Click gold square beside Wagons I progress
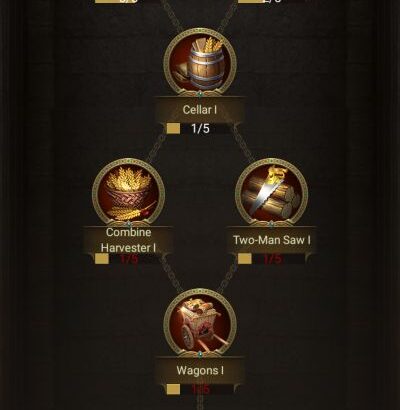400x410 pixels. point(173,389)
